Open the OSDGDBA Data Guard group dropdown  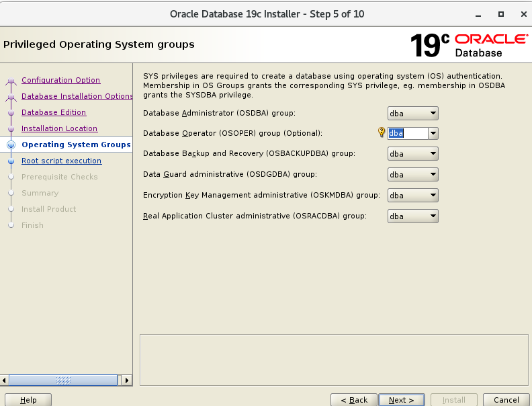(x=413, y=175)
